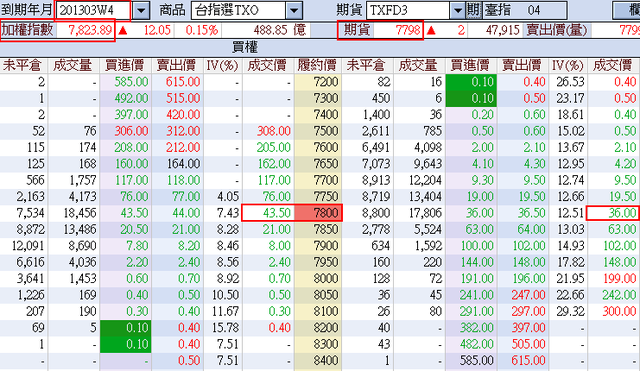The image size is (640, 371).
Task: Click the 賣出價(量) label in the futures bar
Action: pos(557,30)
